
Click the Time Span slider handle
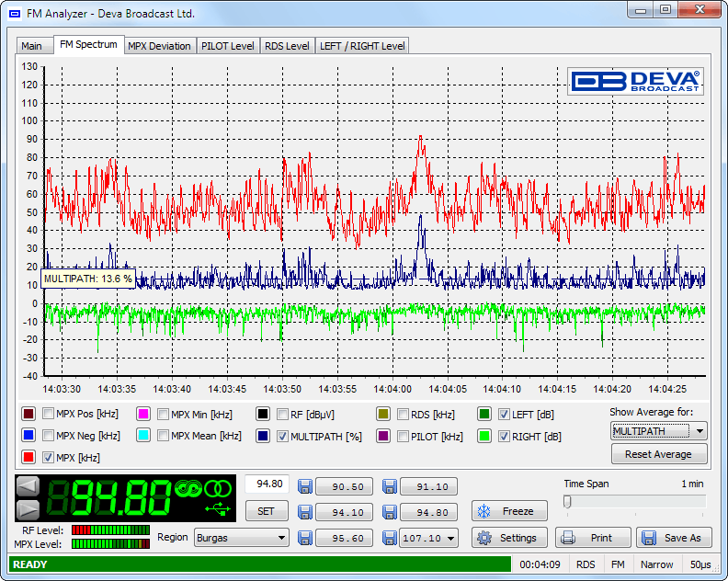tap(567, 501)
